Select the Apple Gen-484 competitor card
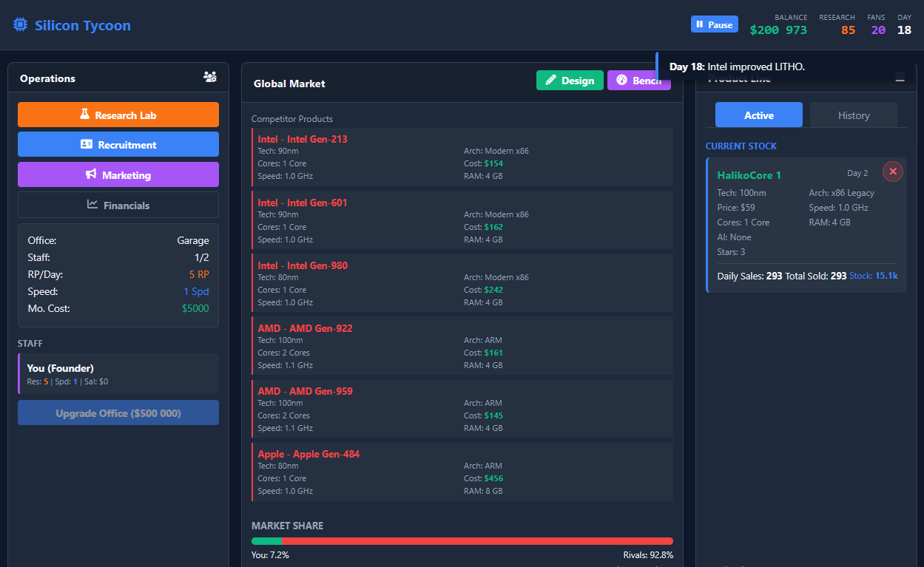This screenshot has height=567, width=924. click(x=462, y=472)
